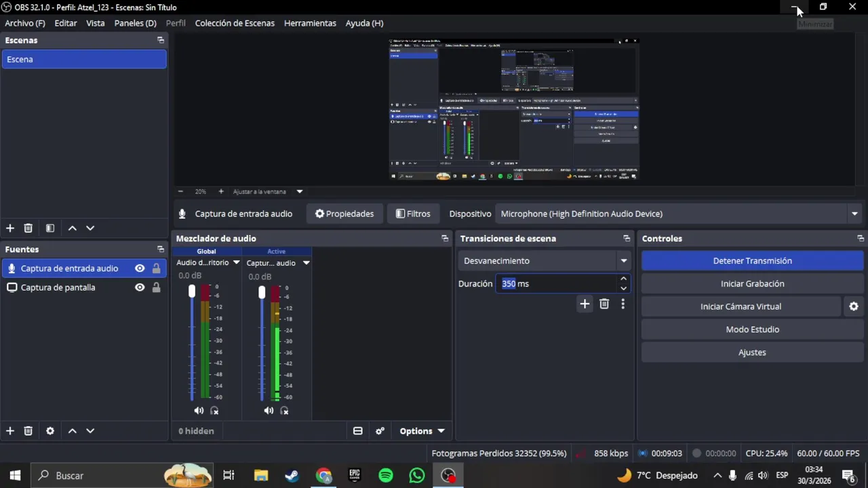Screen dimensions: 868x488
Task: Open transition properties three-dot menu
Action: tap(623, 304)
